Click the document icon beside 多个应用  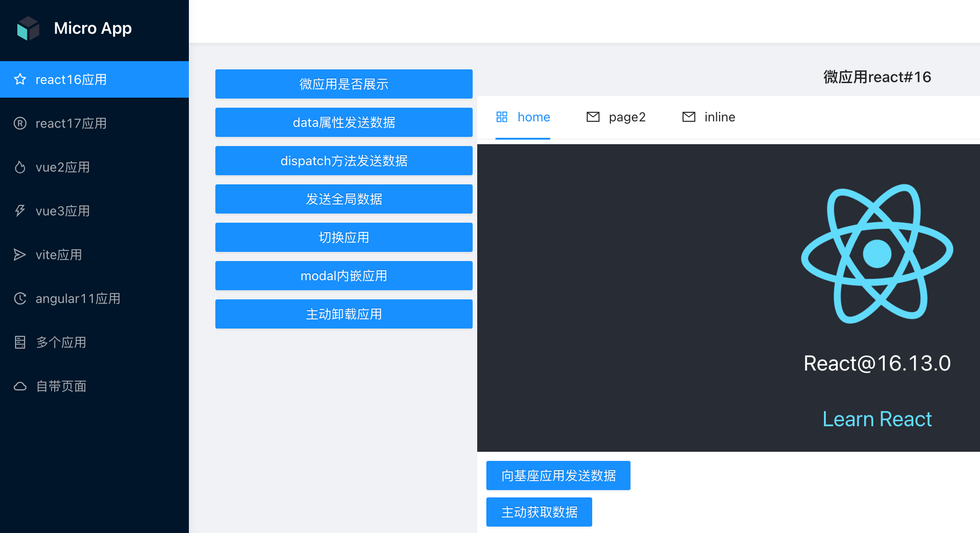[20, 342]
